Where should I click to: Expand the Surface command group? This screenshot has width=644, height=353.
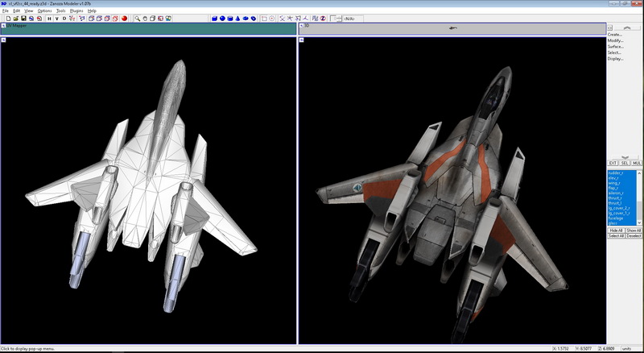click(616, 47)
